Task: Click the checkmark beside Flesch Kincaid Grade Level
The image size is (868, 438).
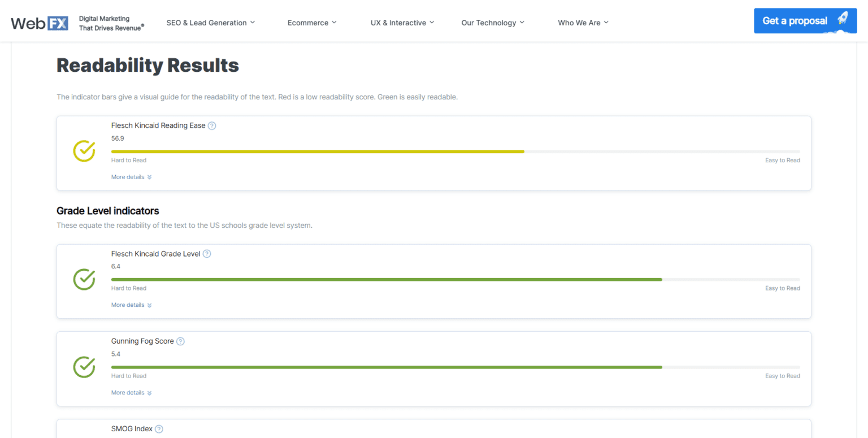Action: (x=84, y=280)
